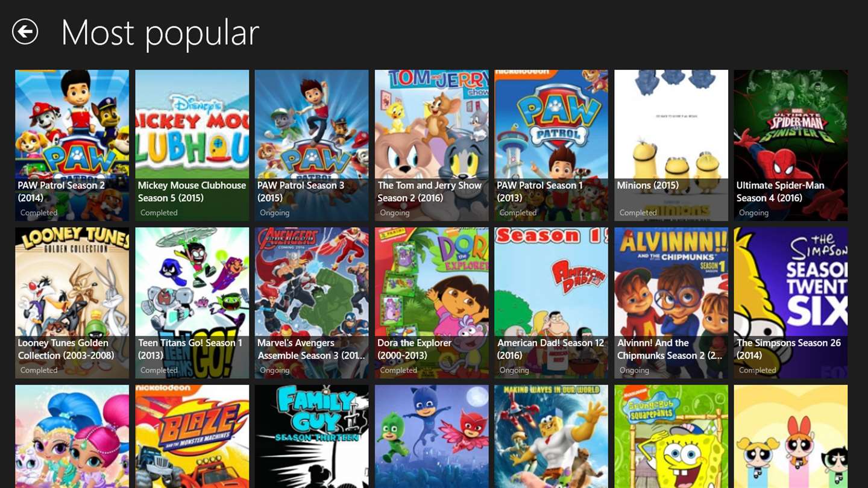Viewport: 868px width, 488px height.
Task: Open the Powerpuff Girls poster tile
Action: pos(791,437)
